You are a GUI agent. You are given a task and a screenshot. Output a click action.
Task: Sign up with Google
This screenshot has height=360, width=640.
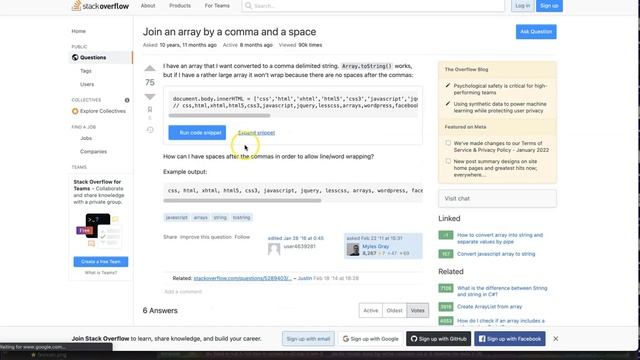[x=371, y=339]
